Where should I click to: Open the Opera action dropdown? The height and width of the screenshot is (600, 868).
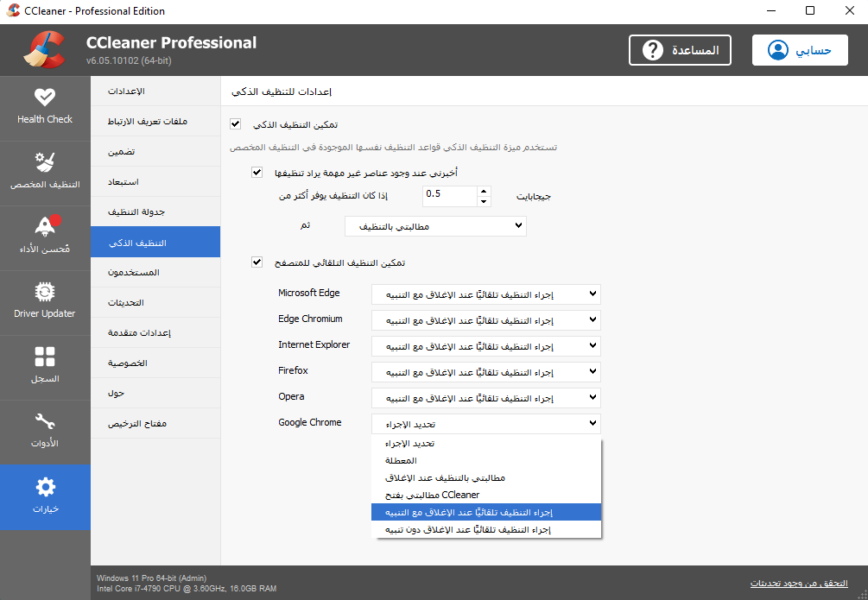[x=485, y=398]
